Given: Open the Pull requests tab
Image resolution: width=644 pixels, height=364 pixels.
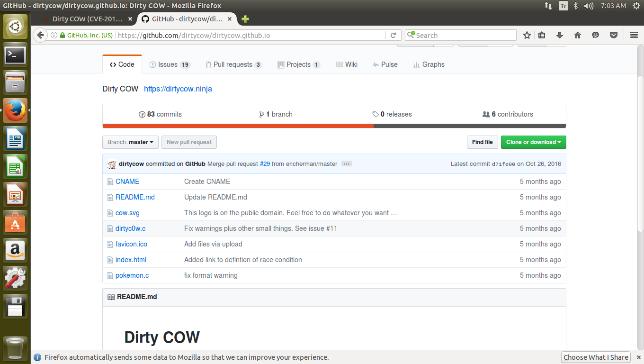Looking at the screenshot, I should click(233, 64).
